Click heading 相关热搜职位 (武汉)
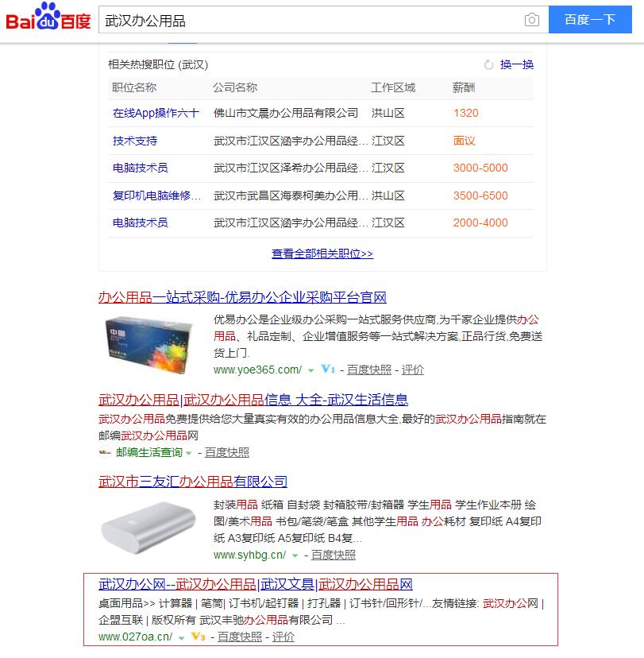Viewport: 644px width, 658px height. point(158,64)
